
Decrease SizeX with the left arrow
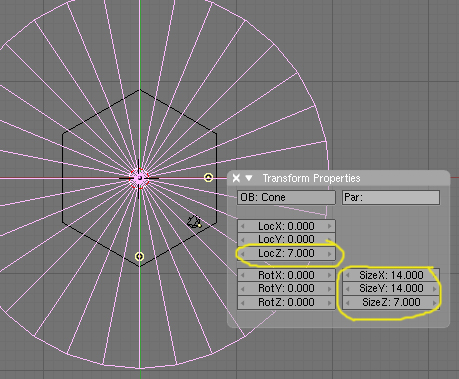[347, 275]
